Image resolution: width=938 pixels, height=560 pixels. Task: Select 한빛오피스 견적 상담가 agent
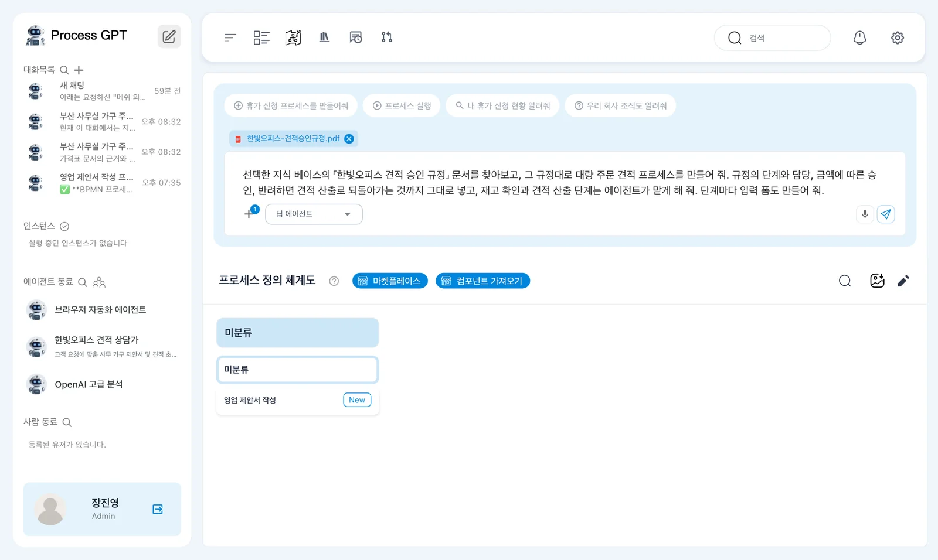click(103, 347)
